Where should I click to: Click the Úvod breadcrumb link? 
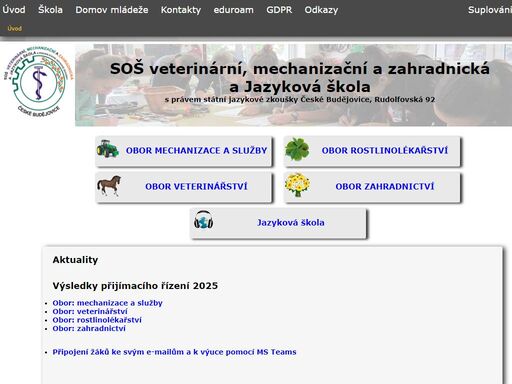click(x=15, y=28)
